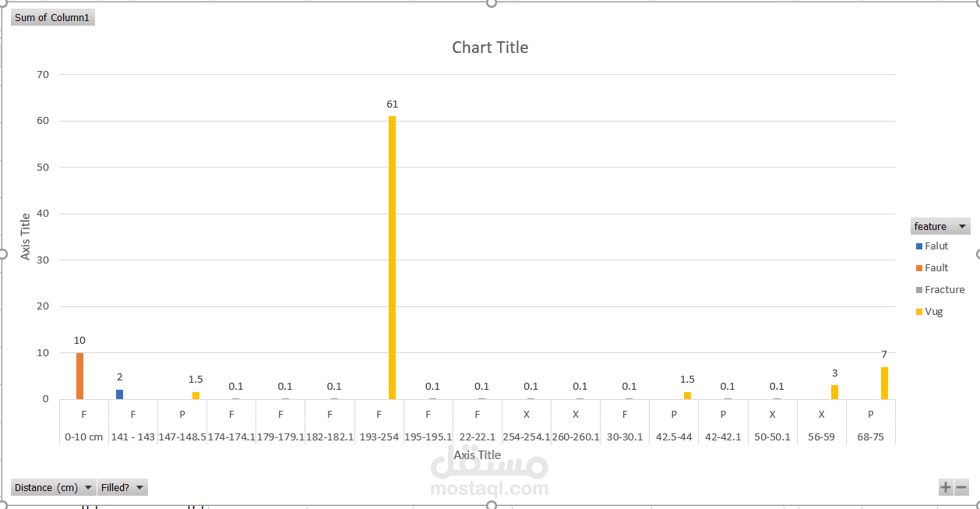
Task: Click the 61 data label
Action: [x=392, y=104]
